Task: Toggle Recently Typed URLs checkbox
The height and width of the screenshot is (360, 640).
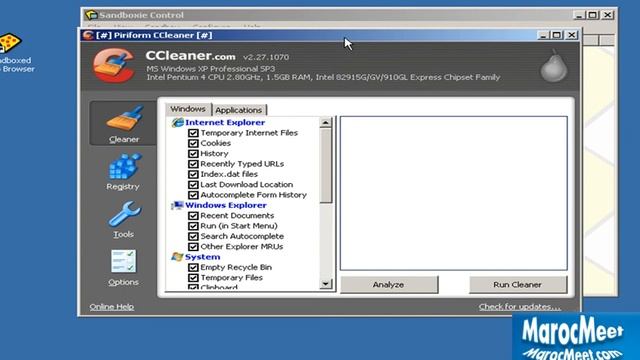Action: (x=193, y=164)
